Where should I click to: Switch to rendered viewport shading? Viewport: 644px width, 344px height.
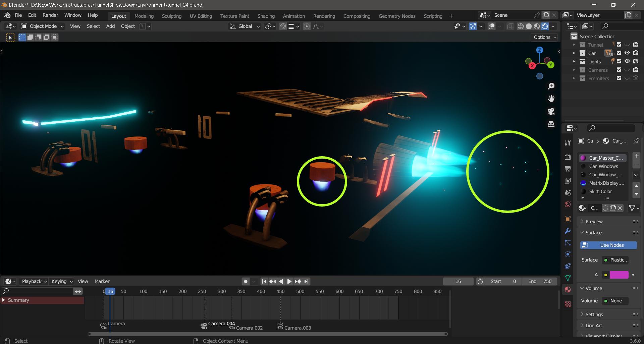(545, 26)
